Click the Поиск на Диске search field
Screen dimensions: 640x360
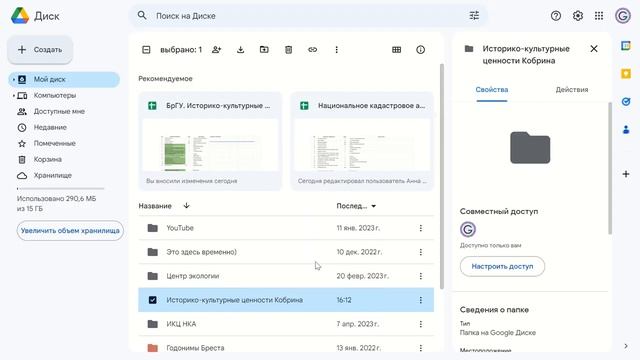click(308, 16)
